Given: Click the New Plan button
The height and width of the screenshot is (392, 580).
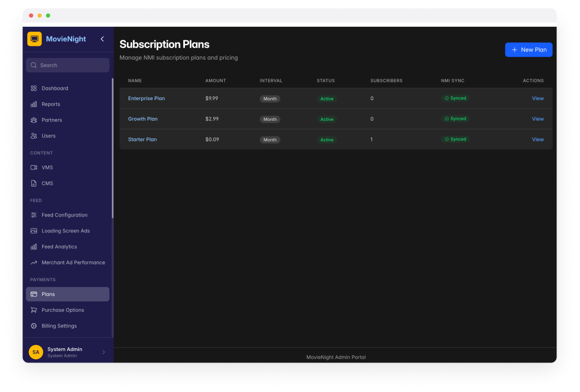Looking at the screenshot, I should [x=529, y=50].
